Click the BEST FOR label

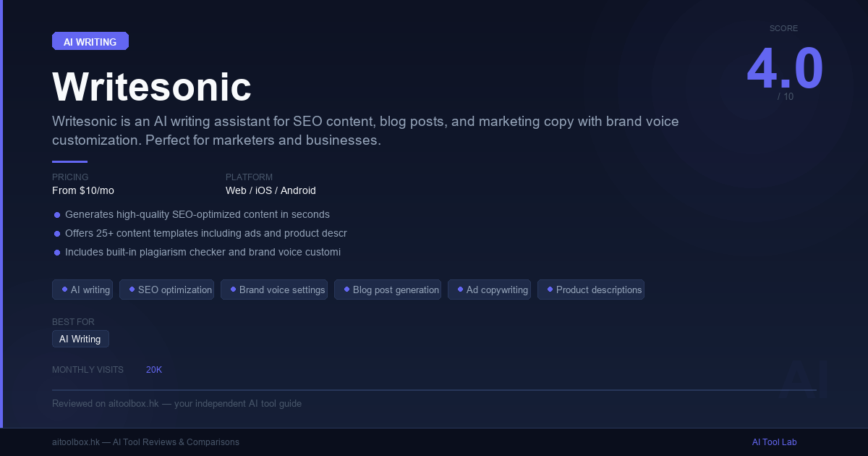(x=73, y=322)
